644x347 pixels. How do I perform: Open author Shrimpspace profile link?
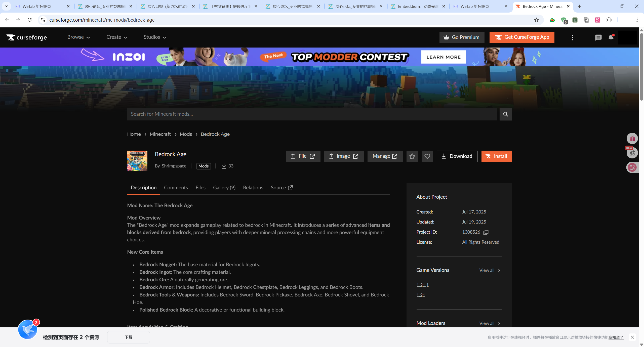(174, 166)
